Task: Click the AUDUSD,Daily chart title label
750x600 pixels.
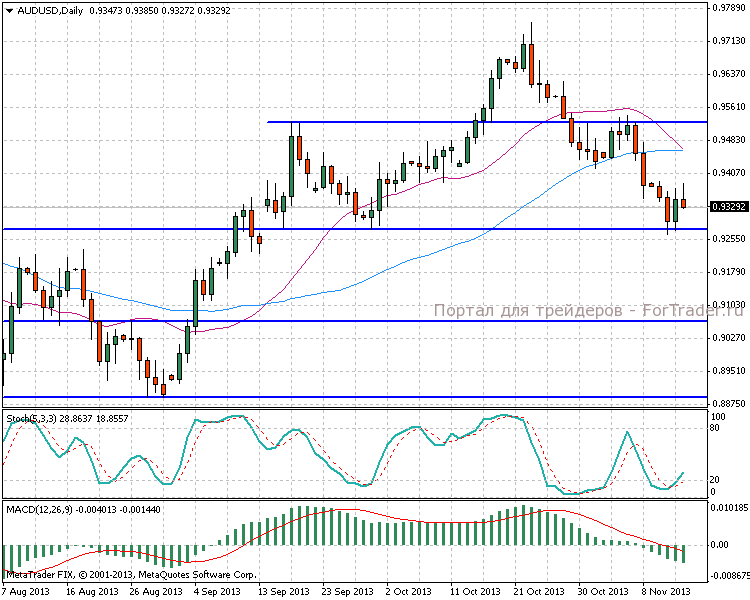Action: [x=45, y=10]
